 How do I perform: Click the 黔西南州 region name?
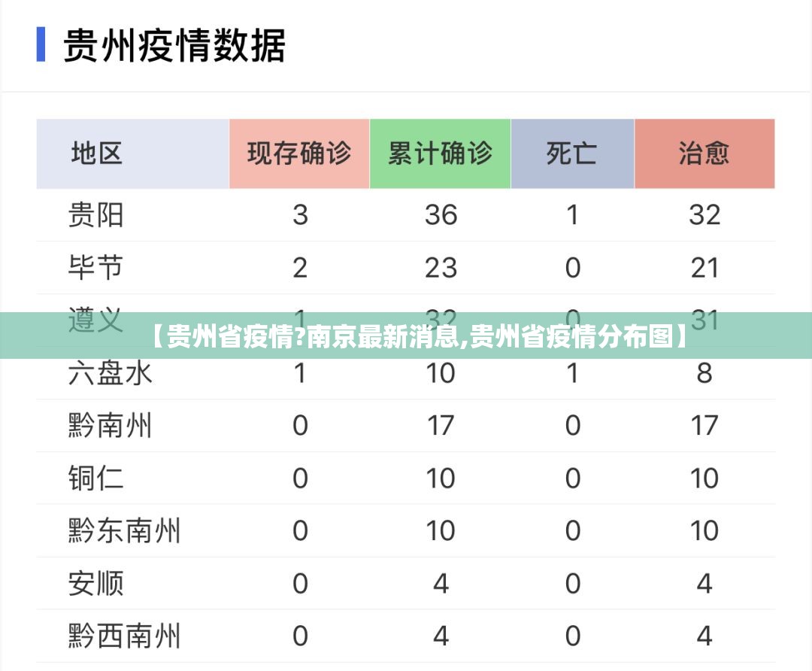click(x=124, y=636)
